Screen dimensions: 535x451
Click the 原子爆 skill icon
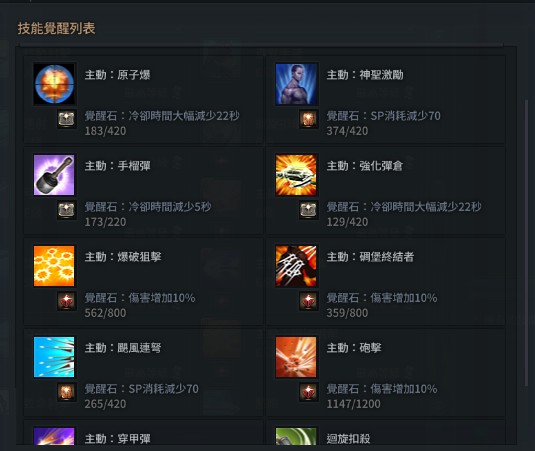coord(54,84)
